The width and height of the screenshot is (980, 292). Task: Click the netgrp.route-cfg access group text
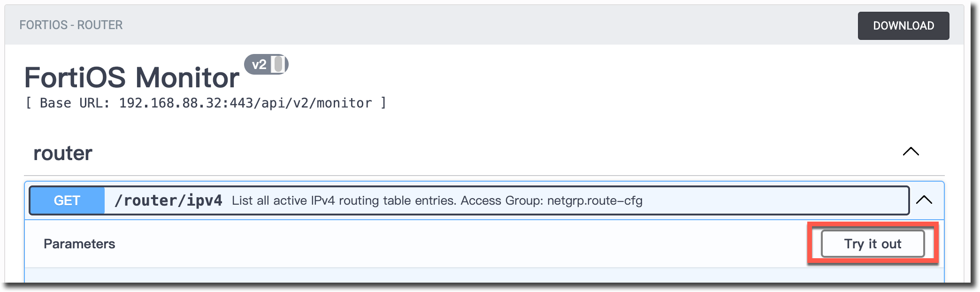(x=595, y=200)
